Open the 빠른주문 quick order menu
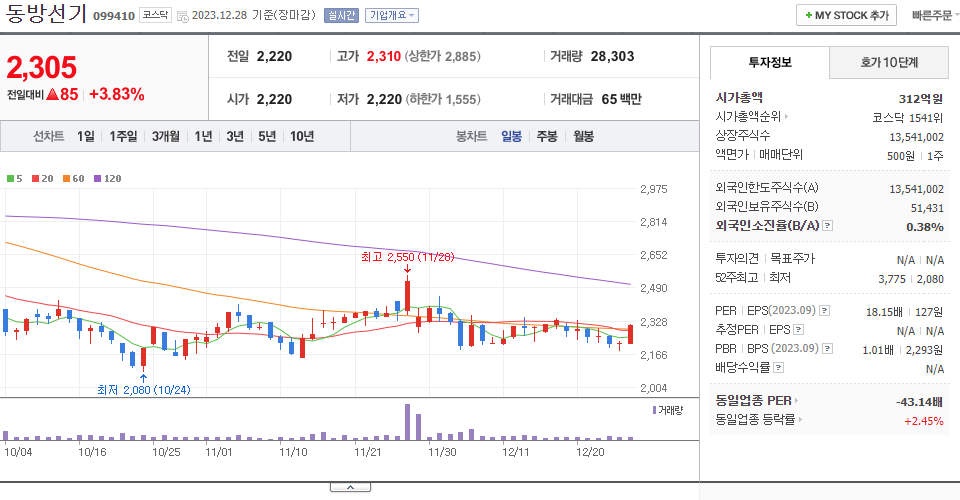Image resolution: width=960 pixels, height=500 pixels. pyautogui.click(x=934, y=15)
